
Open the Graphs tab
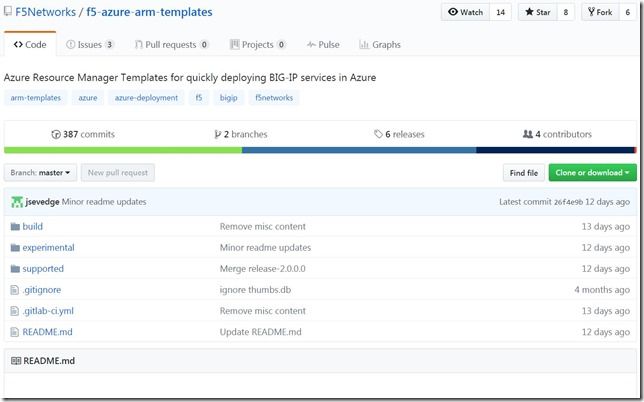pyautogui.click(x=379, y=45)
